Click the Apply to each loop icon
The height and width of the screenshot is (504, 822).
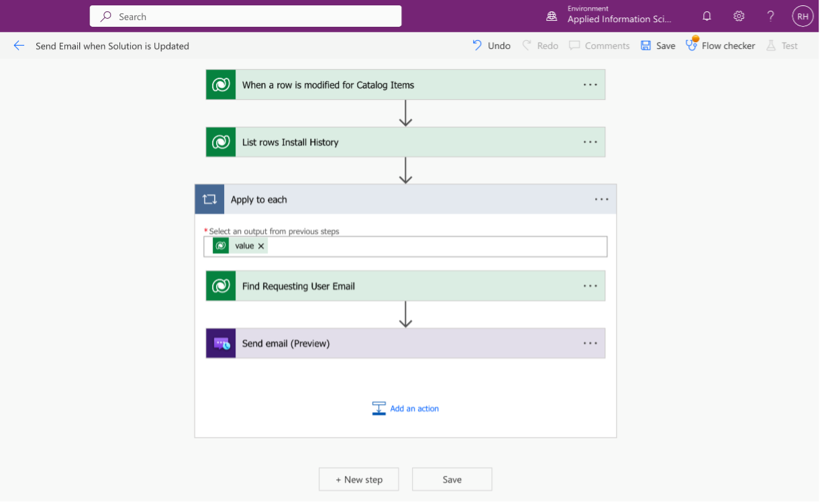point(209,199)
